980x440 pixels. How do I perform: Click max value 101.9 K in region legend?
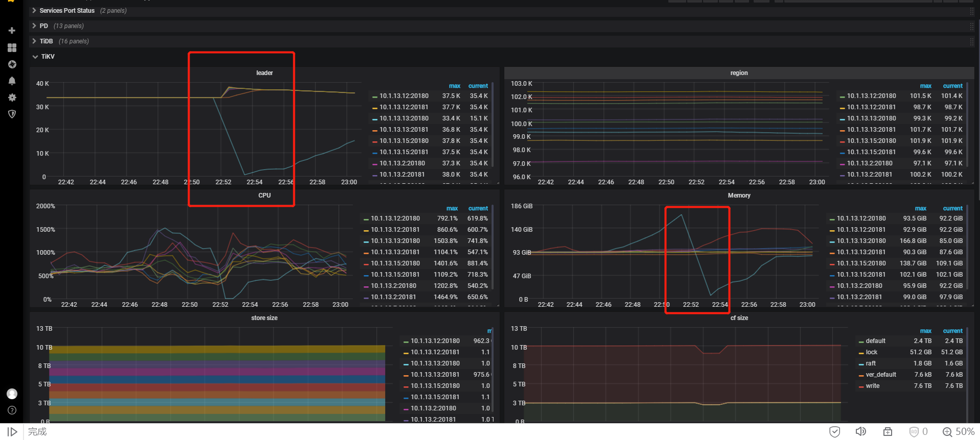tap(920, 141)
